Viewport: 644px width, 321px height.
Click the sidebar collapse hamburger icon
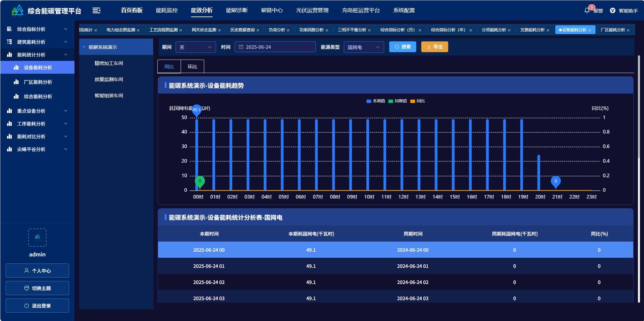point(96,10)
